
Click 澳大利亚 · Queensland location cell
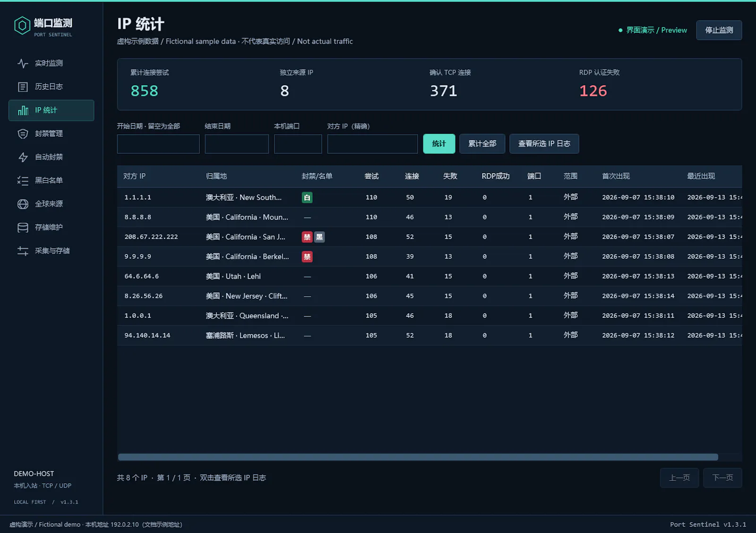(247, 316)
